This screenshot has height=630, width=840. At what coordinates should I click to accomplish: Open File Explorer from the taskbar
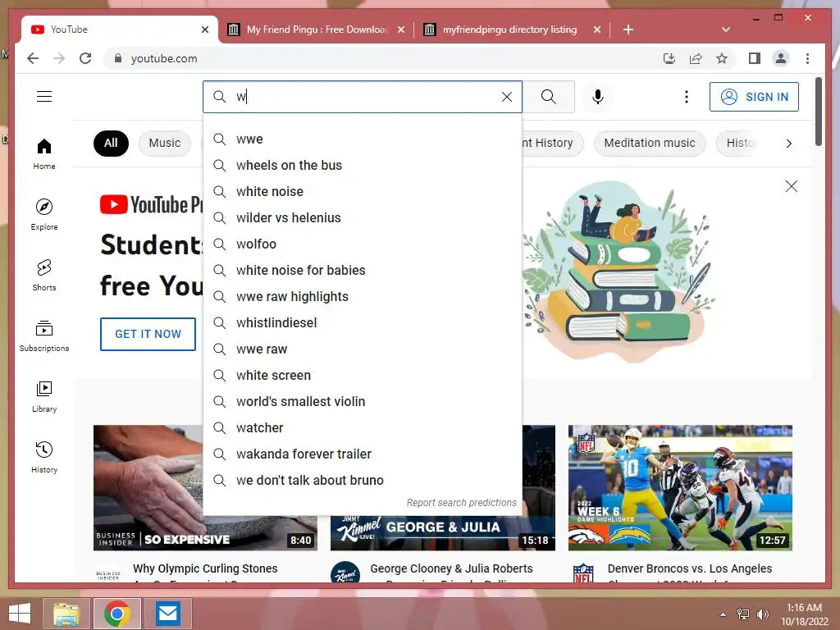click(x=66, y=614)
